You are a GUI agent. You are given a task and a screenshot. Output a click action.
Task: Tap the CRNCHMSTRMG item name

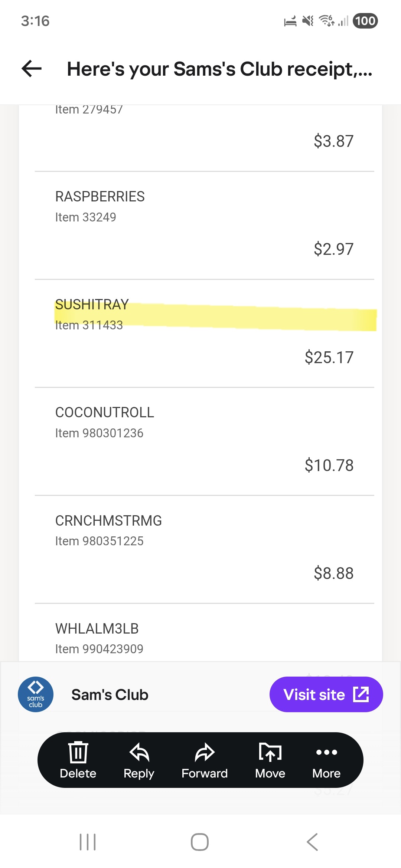[x=108, y=521]
